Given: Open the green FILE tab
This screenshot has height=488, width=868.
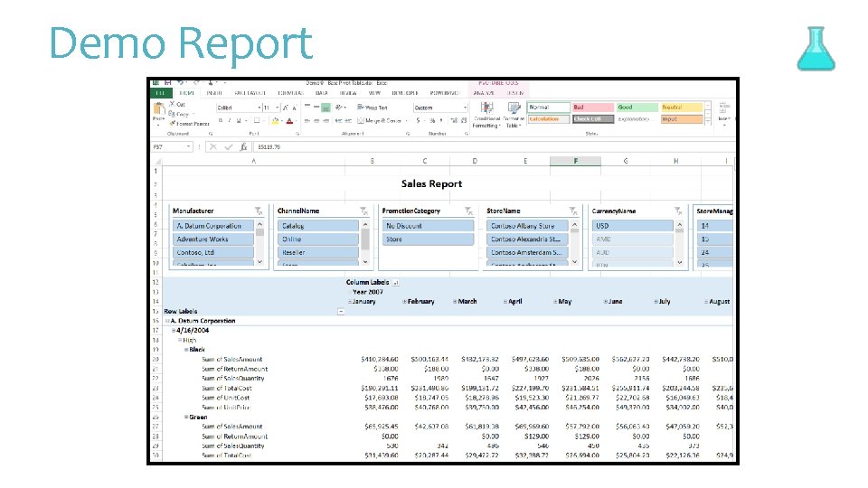Looking at the screenshot, I should point(161,93).
